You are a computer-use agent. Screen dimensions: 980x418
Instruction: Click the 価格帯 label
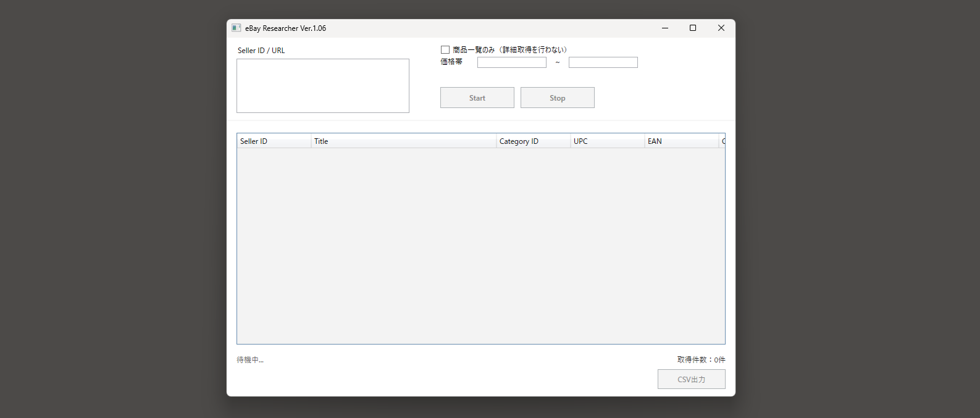(451, 62)
